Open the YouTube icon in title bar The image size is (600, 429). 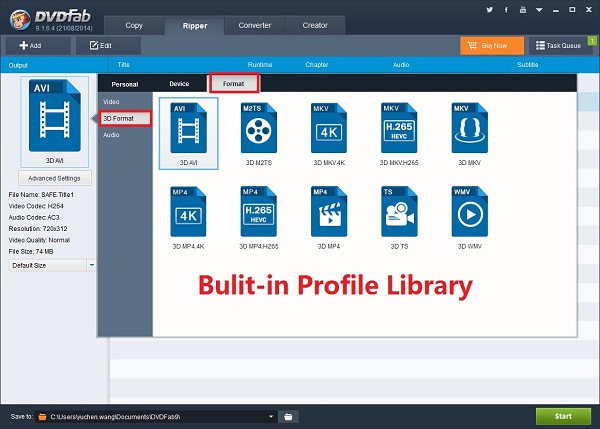click(x=523, y=10)
